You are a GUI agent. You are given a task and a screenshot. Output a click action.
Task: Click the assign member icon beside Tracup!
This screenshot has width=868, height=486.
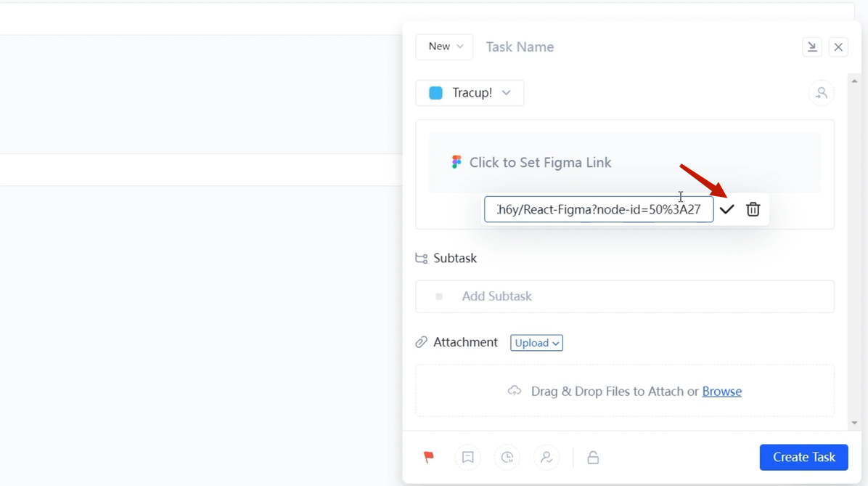pyautogui.click(x=821, y=93)
